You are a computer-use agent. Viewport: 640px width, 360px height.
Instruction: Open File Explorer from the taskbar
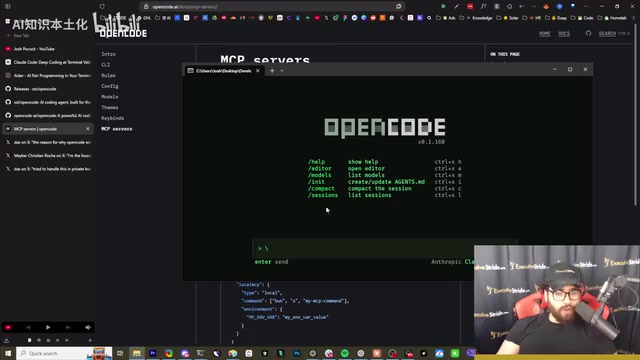coord(136,353)
